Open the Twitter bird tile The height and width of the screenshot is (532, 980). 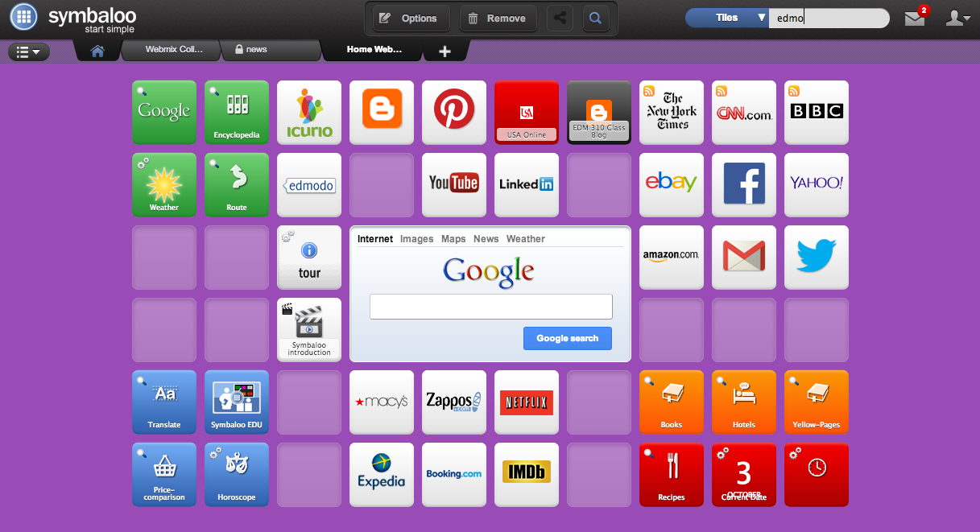point(817,258)
